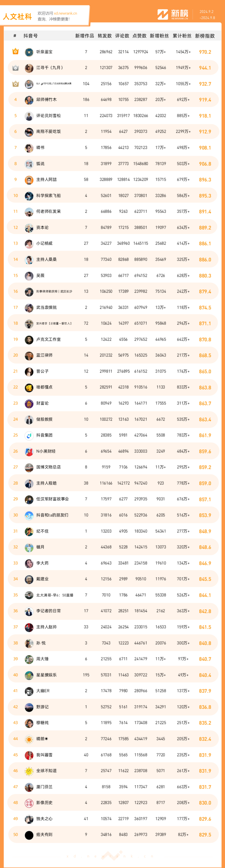
Task: Click the black avatar of 痞夫有则
Action: (29, 835)
